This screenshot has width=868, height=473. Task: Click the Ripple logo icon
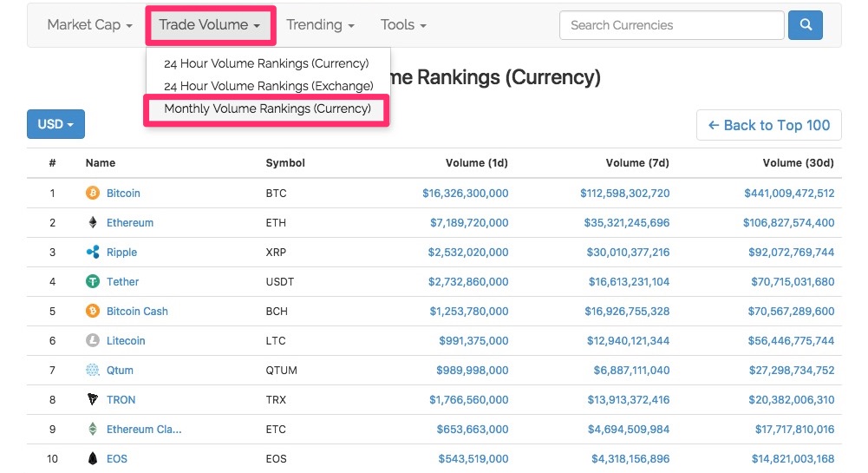[93, 252]
